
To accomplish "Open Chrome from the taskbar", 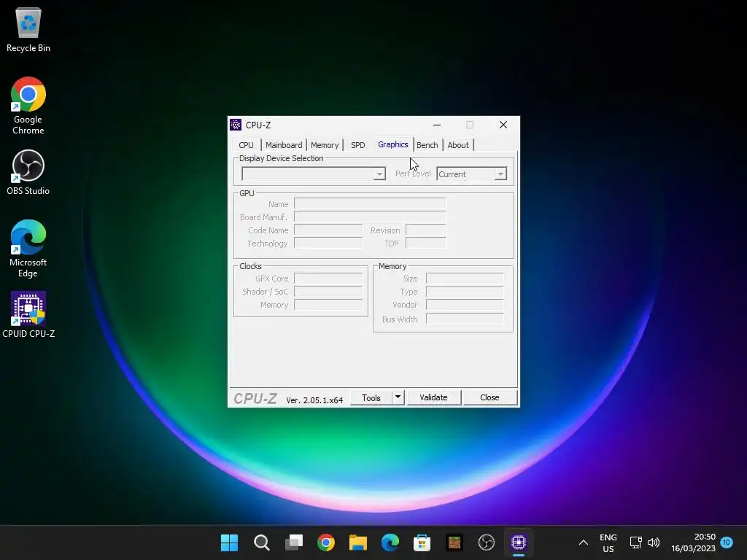I will (x=326, y=542).
